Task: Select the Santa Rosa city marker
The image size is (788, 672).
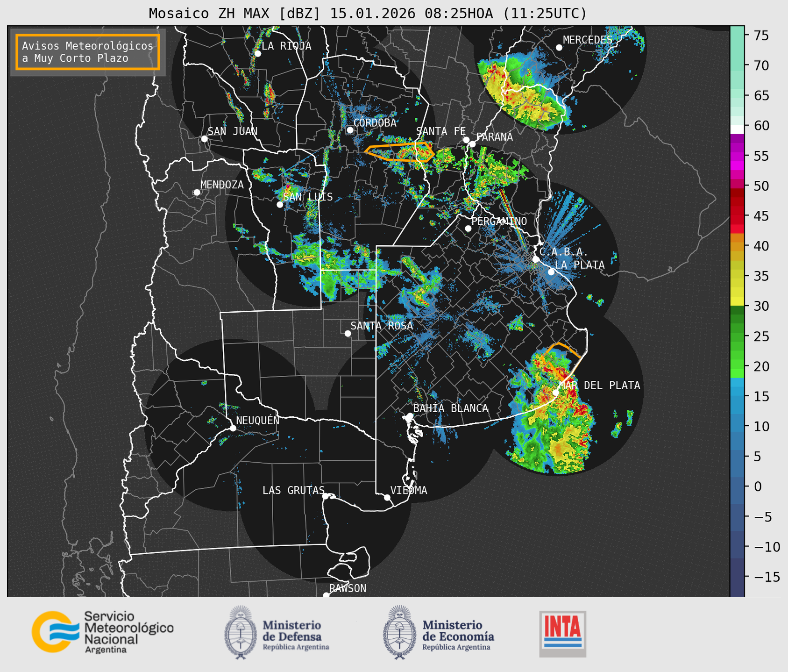Action: coord(348,333)
